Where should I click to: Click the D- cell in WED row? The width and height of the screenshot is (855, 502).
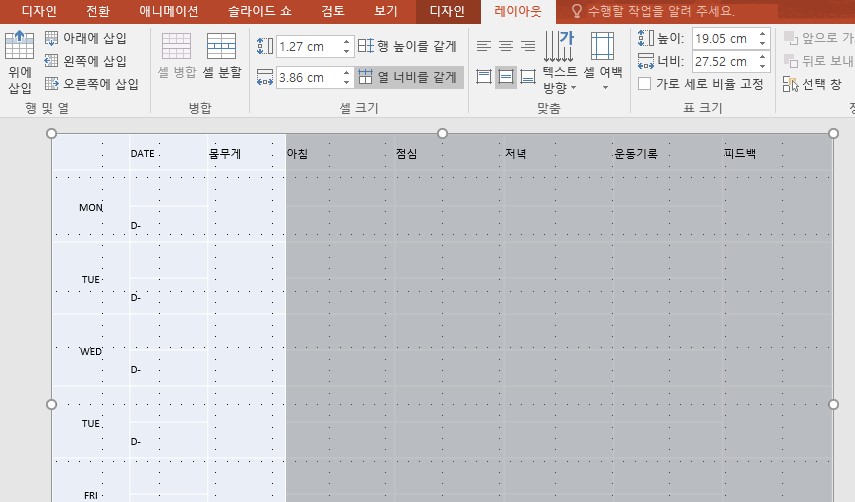pos(168,369)
